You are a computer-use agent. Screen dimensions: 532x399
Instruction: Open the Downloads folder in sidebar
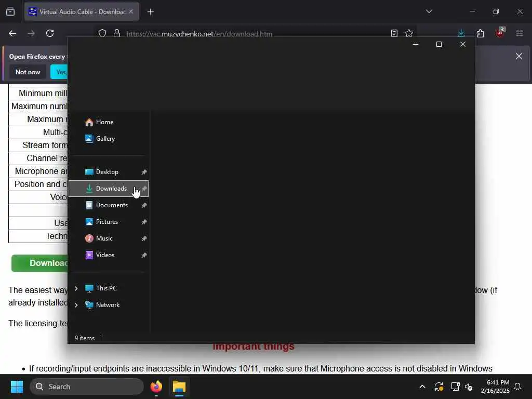point(109,189)
